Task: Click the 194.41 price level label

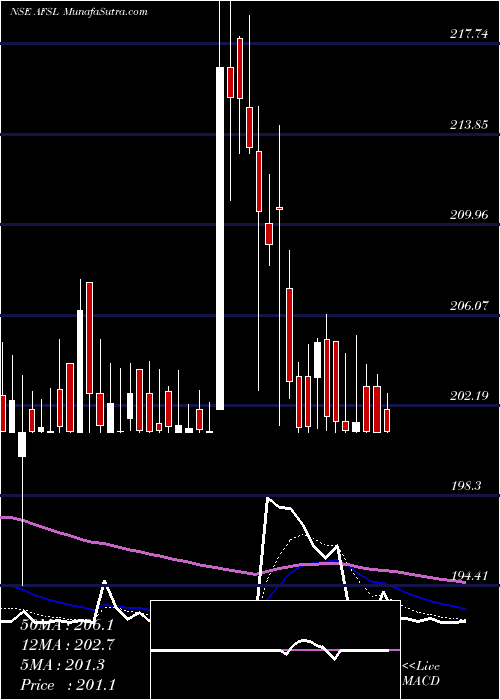Action: click(469, 576)
